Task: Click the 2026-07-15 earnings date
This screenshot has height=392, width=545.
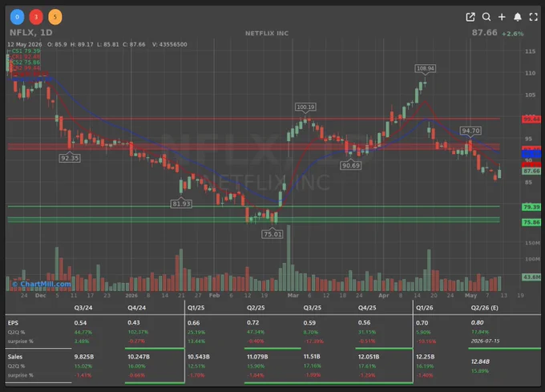Action: [x=485, y=341]
